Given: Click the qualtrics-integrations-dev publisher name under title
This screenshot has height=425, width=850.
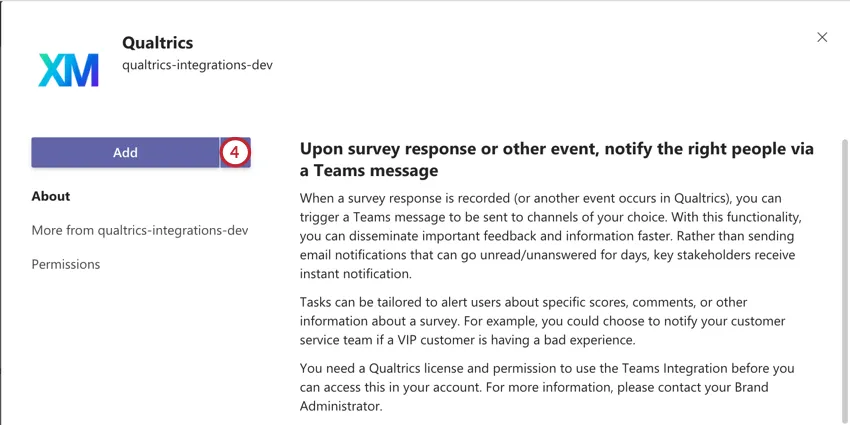Looking at the screenshot, I should (x=197, y=65).
